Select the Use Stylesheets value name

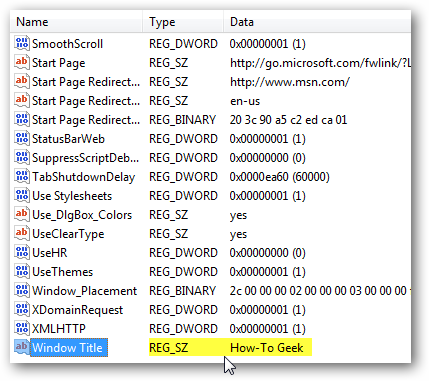point(72,196)
